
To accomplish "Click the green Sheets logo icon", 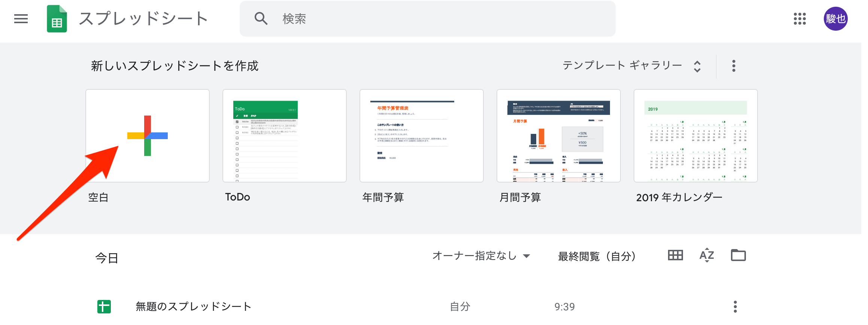I will tap(57, 19).
